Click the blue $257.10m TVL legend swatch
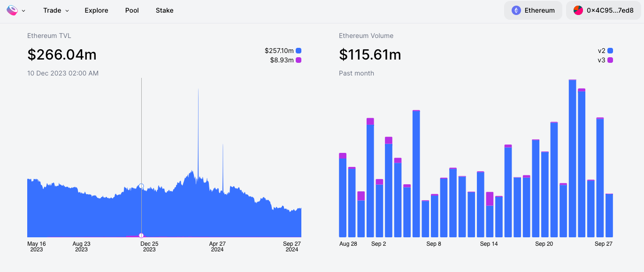Viewport: 644px width, 272px height. tap(299, 51)
